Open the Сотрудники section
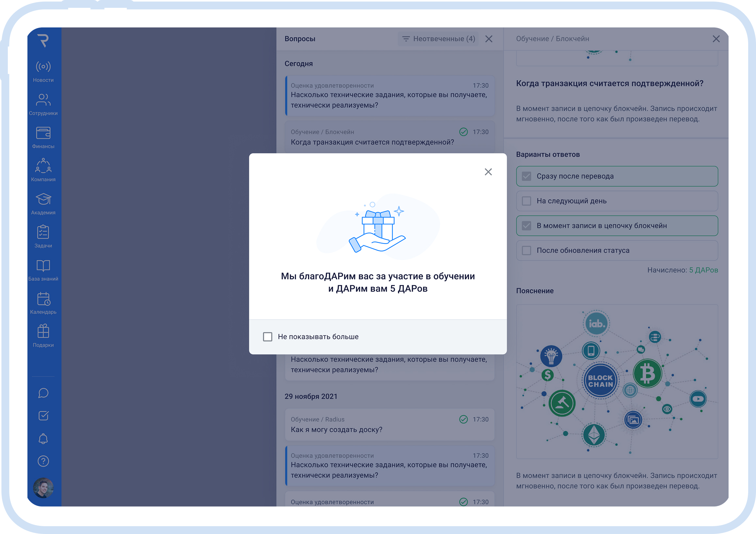The height and width of the screenshot is (534, 756). tap(43, 105)
